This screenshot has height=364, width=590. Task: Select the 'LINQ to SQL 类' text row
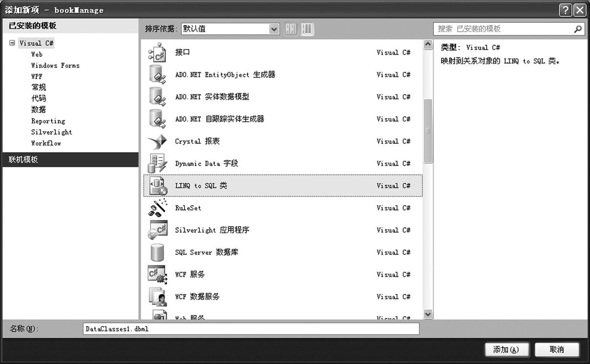point(283,186)
